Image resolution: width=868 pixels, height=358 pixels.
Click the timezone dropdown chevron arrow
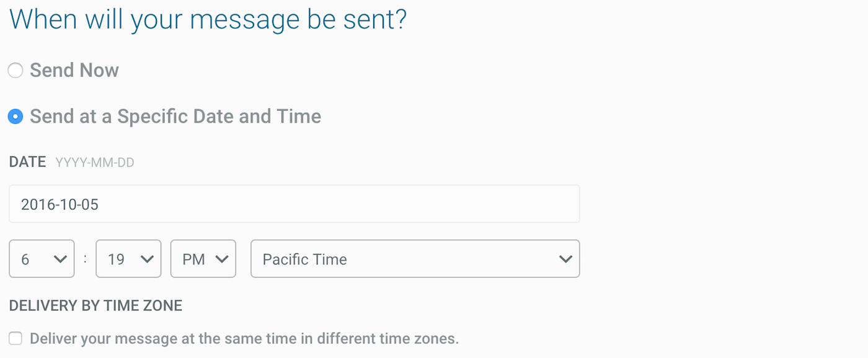(x=565, y=259)
